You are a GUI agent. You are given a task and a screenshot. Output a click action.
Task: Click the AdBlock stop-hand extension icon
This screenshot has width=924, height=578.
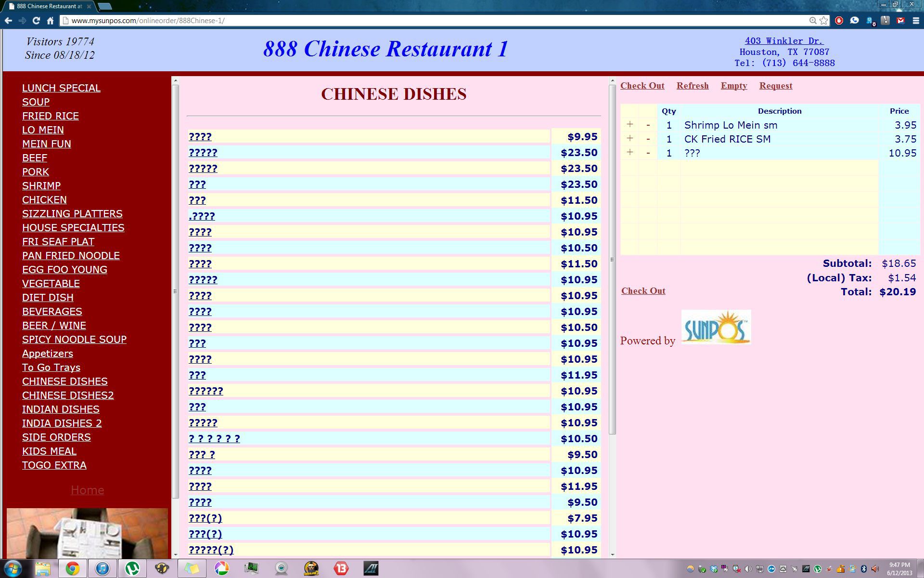(839, 21)
